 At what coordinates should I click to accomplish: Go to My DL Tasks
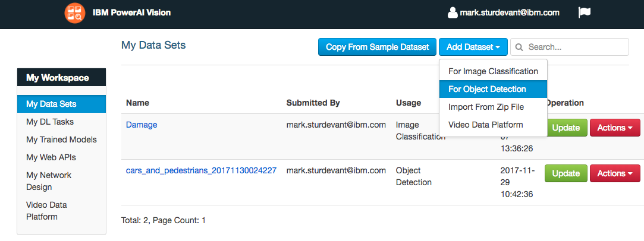coord(50,122)
